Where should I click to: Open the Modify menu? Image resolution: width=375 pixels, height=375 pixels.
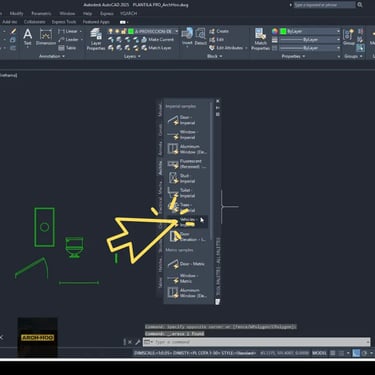(16, 14)
